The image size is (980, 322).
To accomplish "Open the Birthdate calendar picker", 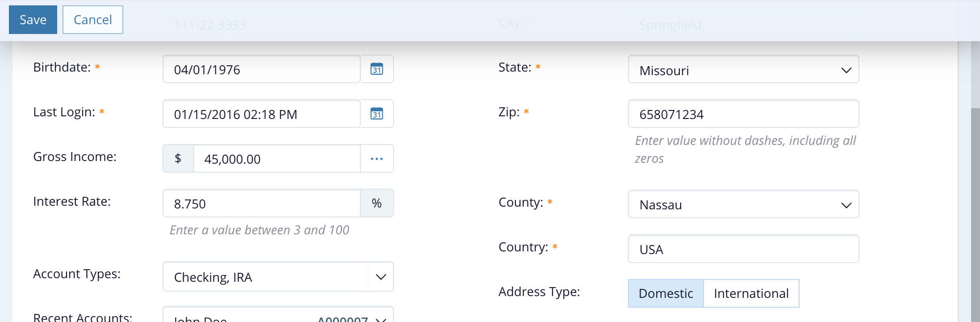I will [x=377, y=69].
